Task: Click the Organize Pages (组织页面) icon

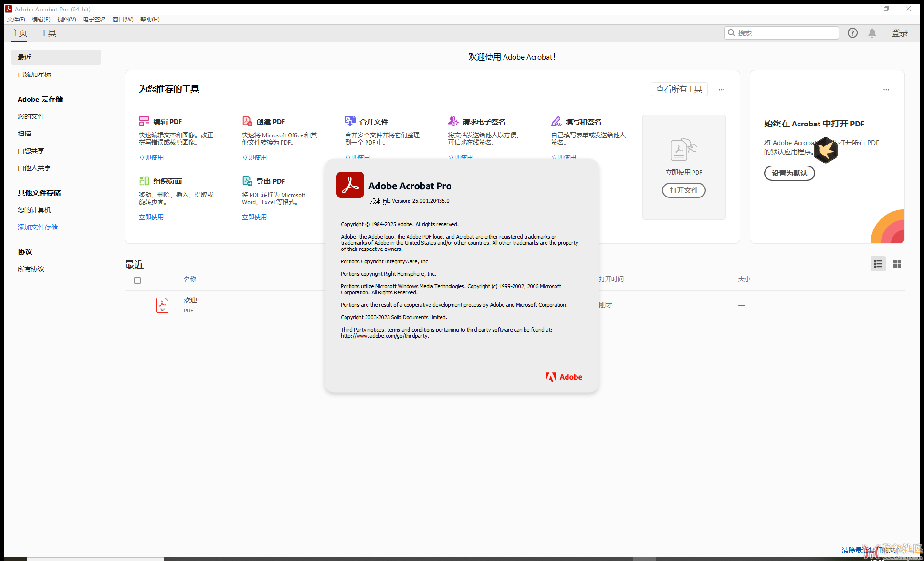Action: (144, 181)
